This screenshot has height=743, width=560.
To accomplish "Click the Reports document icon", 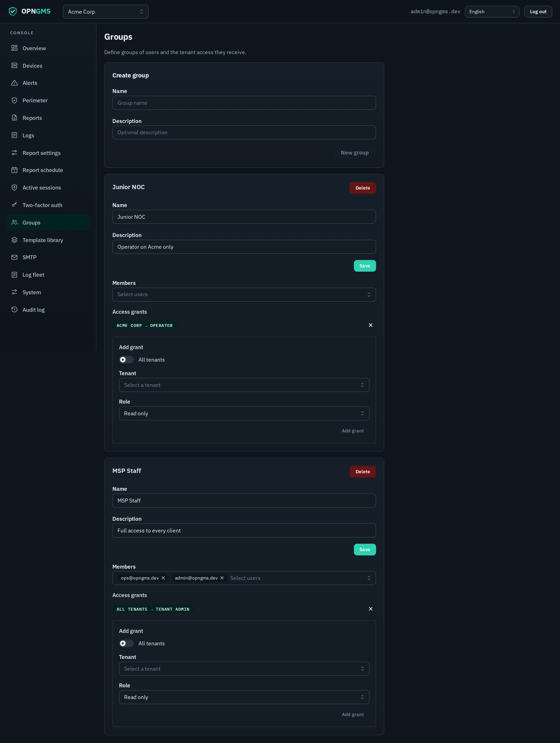I will tap(14, 118).
